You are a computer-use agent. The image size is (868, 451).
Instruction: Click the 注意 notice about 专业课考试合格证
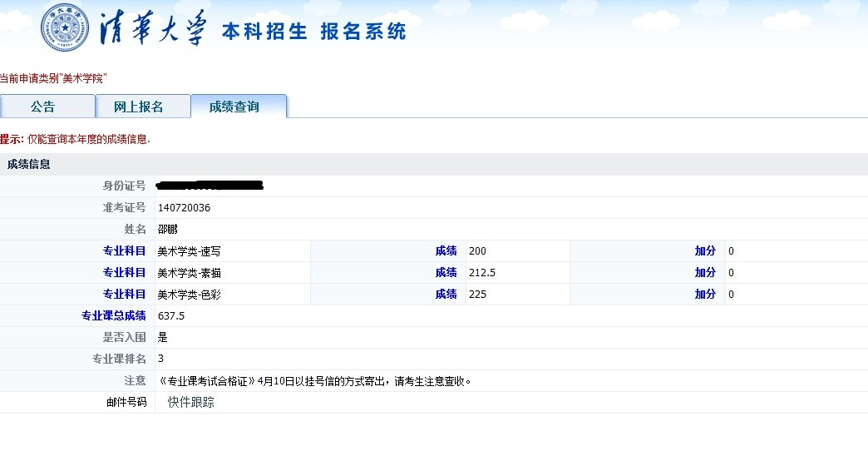tap(314, 381)
